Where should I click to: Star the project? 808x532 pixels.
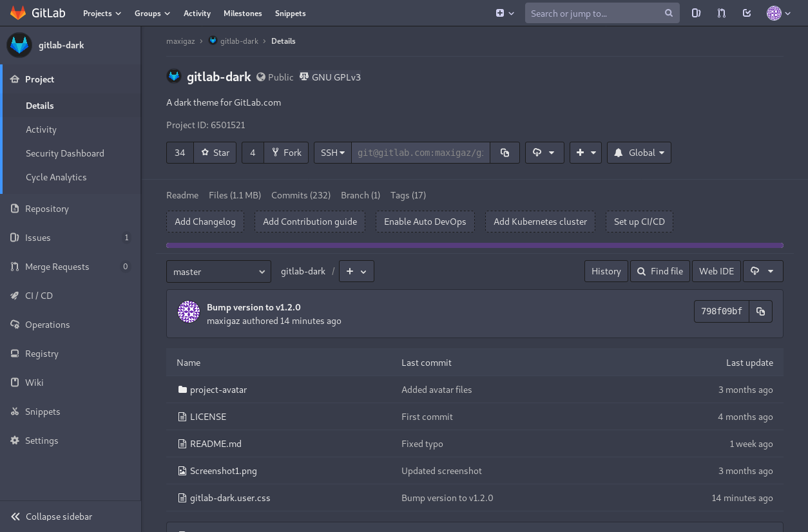coord(215,153)
